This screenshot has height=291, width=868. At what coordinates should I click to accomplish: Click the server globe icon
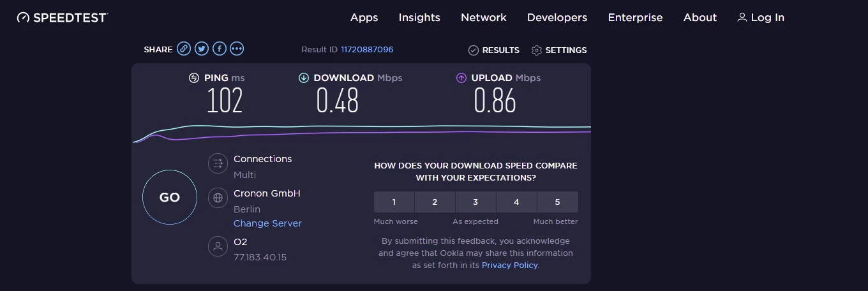(x=218, y=198)
